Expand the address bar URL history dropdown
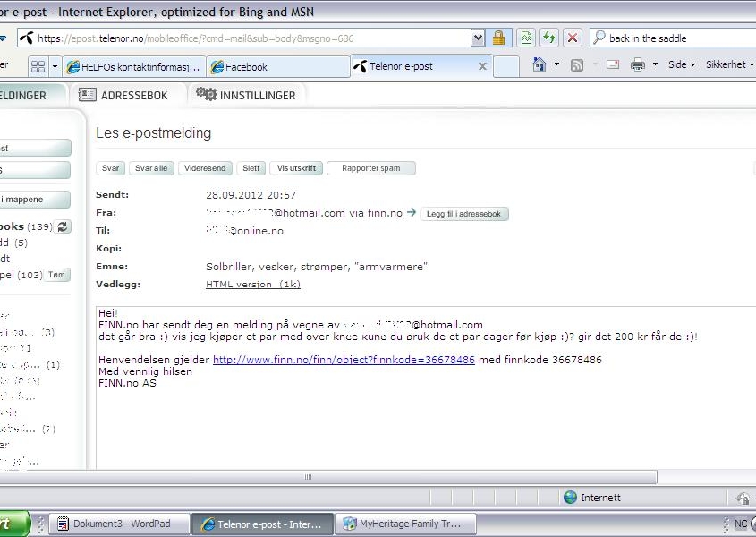Screen dimensions: 756x537 (x=478, y=38)
